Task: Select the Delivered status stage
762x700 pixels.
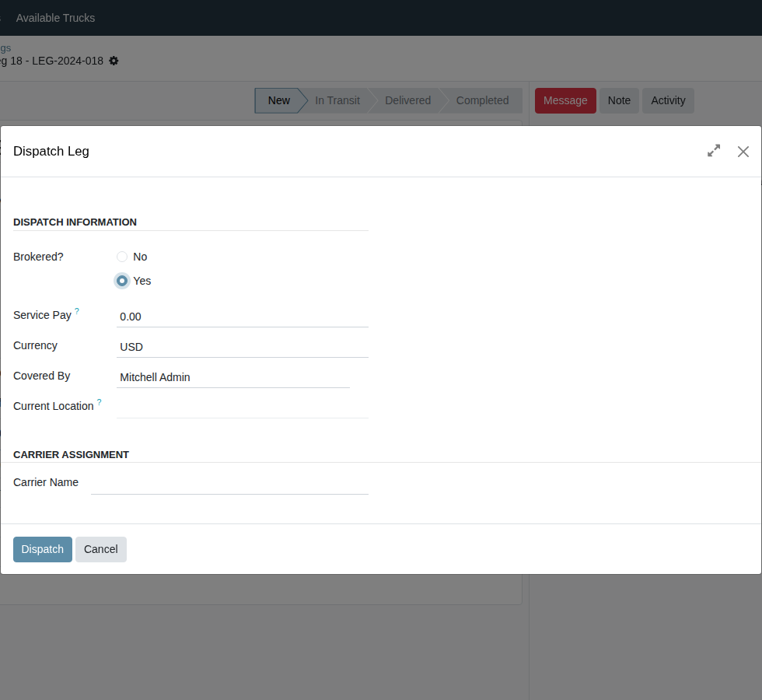Action: (x=407, y=100)
